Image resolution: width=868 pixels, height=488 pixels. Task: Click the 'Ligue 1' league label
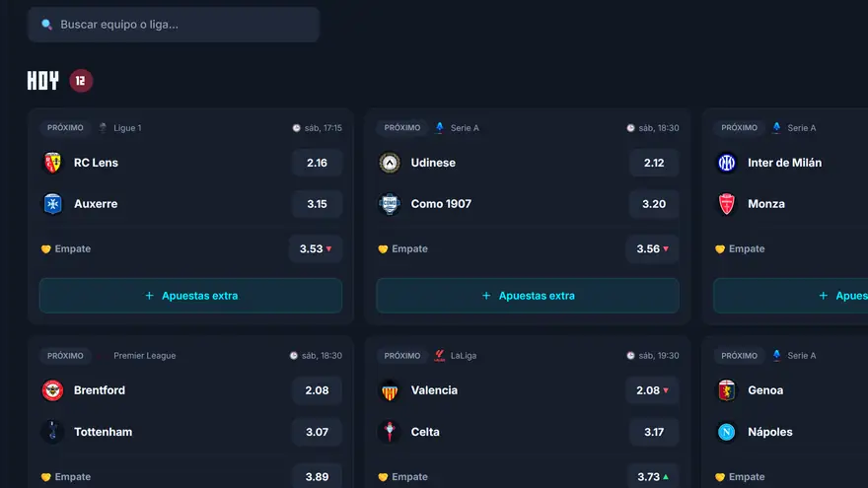coord(127,128)
